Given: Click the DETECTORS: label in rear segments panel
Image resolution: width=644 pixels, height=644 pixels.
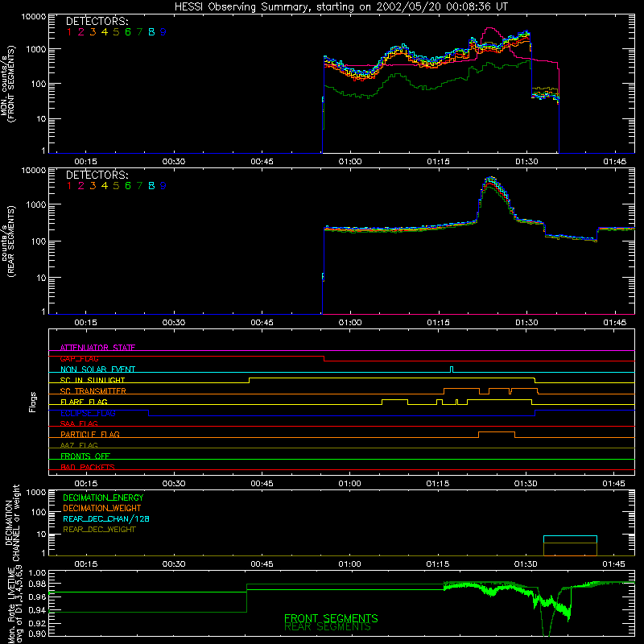Looking at the screenshot, I should point(97,175).
